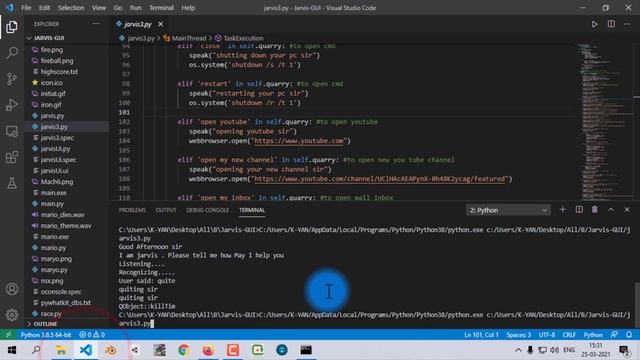
Task: Open main.py in the explorer
Action: tap(52, 203)
